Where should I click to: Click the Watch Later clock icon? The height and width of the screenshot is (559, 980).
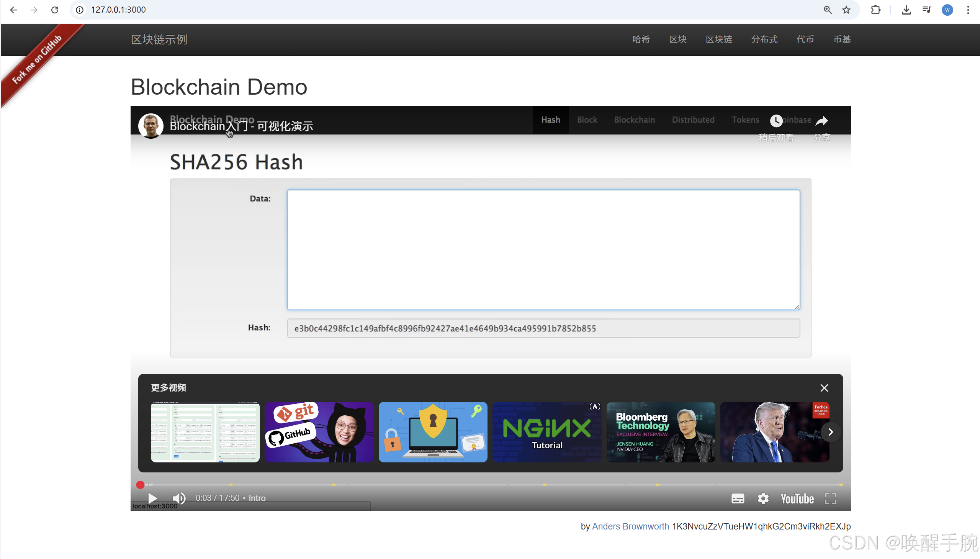776,121
